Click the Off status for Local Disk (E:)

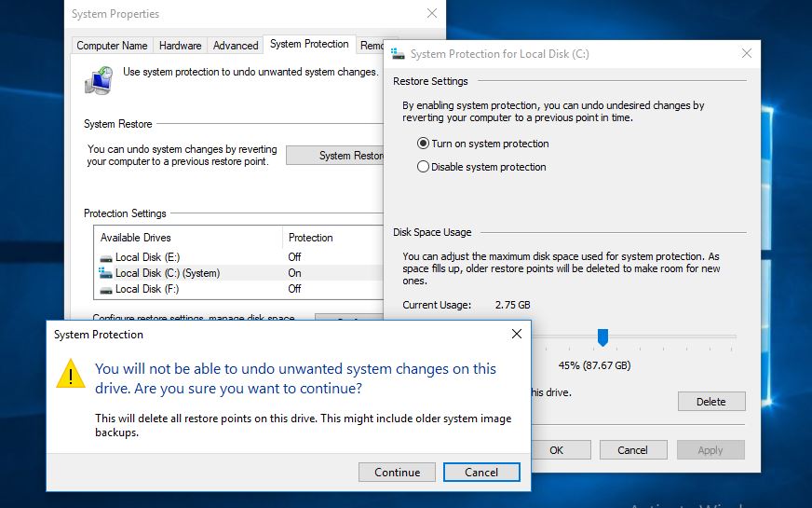294,257
